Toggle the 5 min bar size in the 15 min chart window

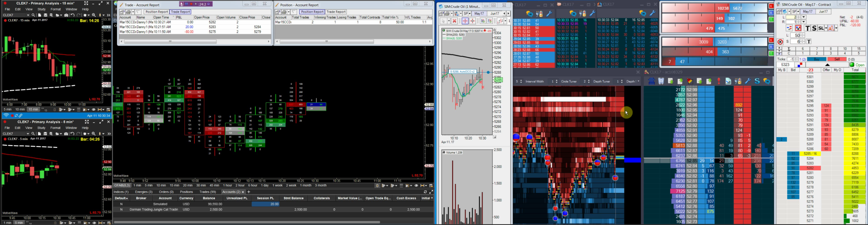(x=7, y=110)
